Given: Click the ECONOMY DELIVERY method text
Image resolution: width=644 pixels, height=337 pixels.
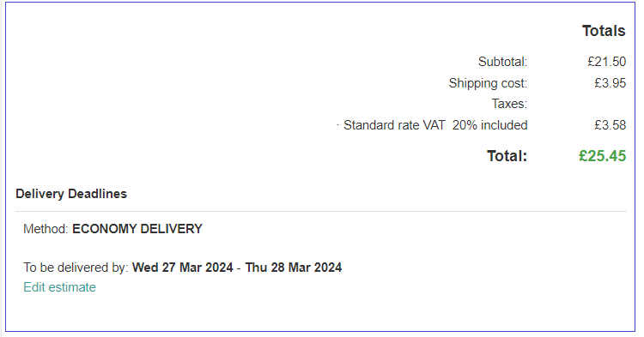Looking at the screenshot, I should pyautogui.click(x=137, y=229).
